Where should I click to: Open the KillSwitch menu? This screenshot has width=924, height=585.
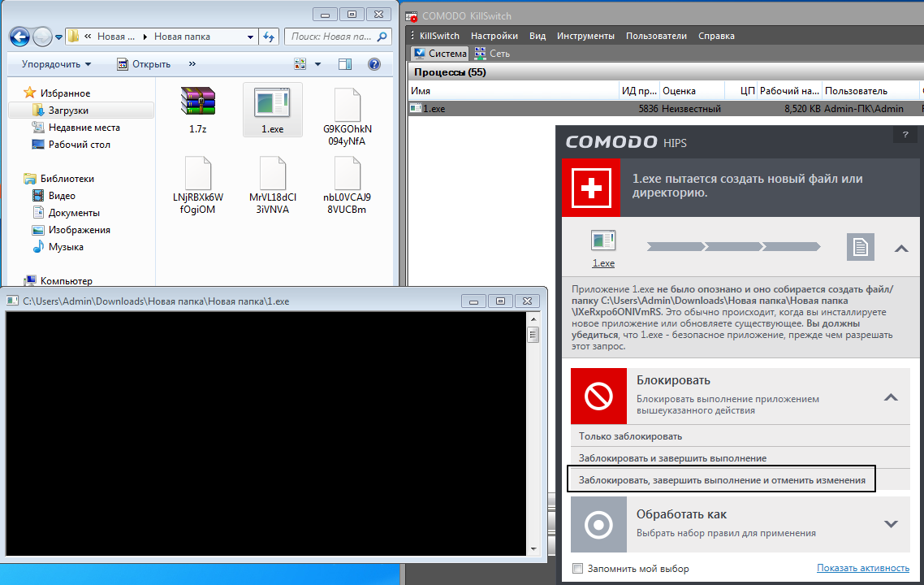click(439, 36)
